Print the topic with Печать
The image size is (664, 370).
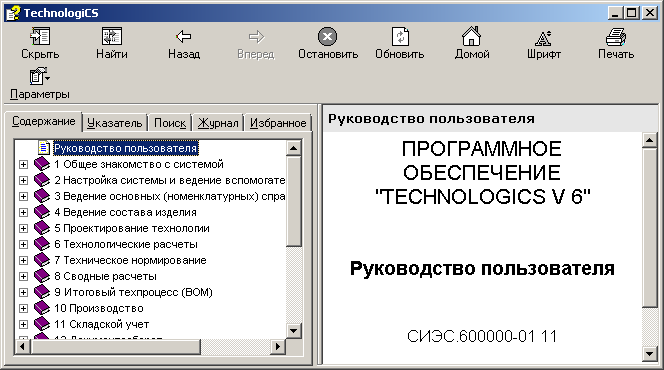point(616,36)
